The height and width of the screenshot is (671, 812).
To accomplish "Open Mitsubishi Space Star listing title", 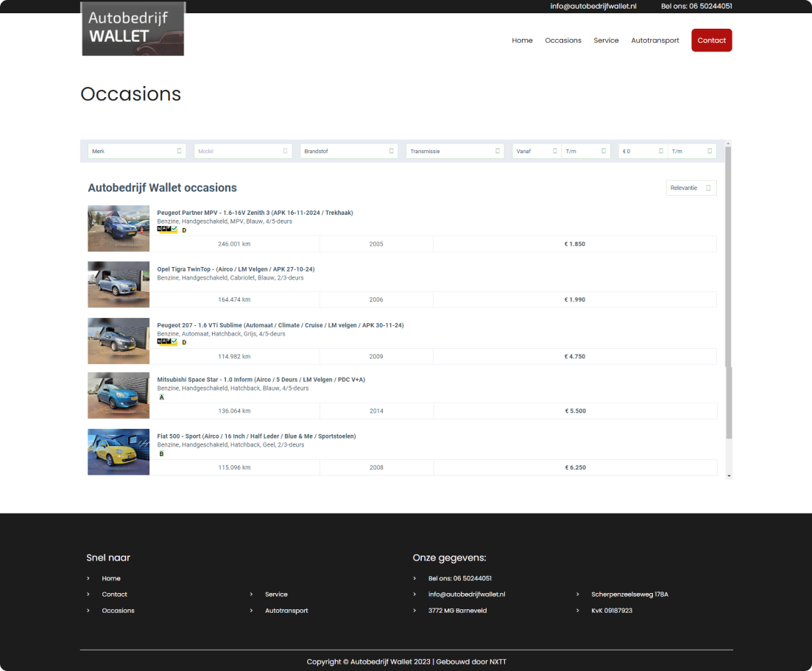I will coord(261,380).
